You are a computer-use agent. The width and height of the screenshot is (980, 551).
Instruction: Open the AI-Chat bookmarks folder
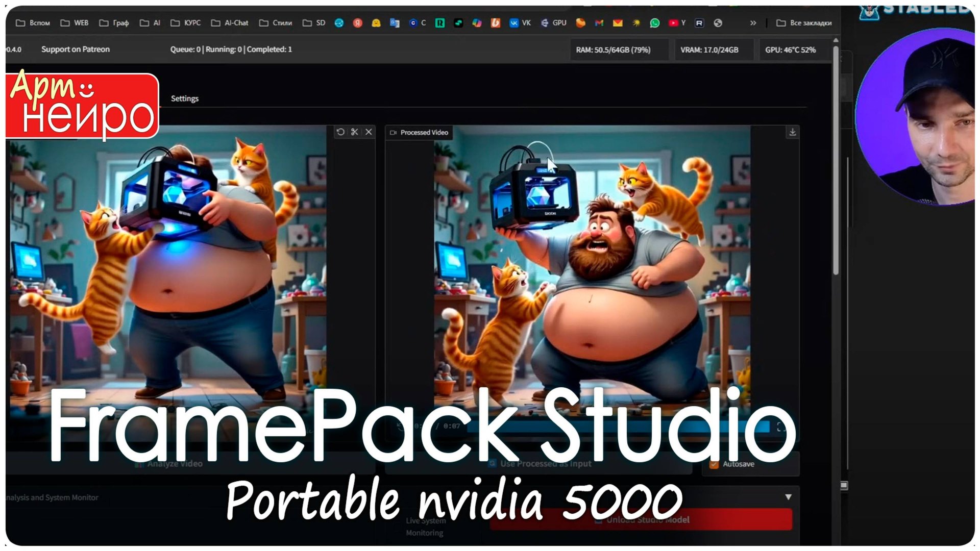230,23
